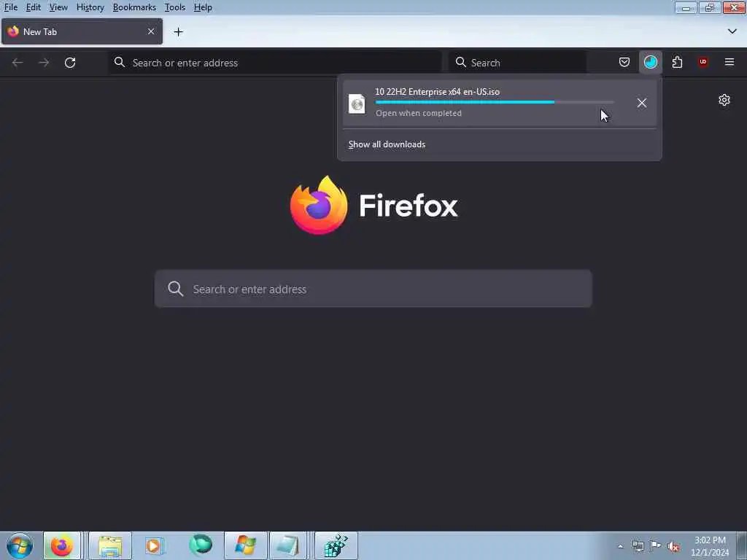Click the magnifier icon in address bar
Viewport: 747px width, 560px height.
(120, 63)
